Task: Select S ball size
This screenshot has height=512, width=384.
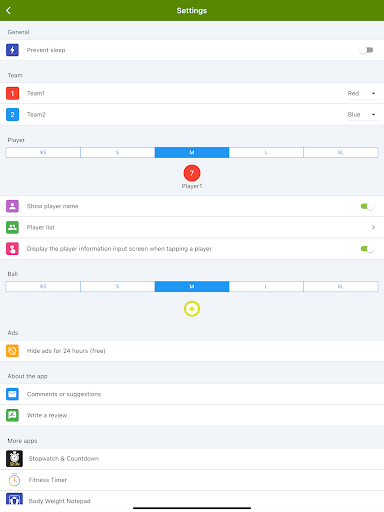Action: click(118, 286)
